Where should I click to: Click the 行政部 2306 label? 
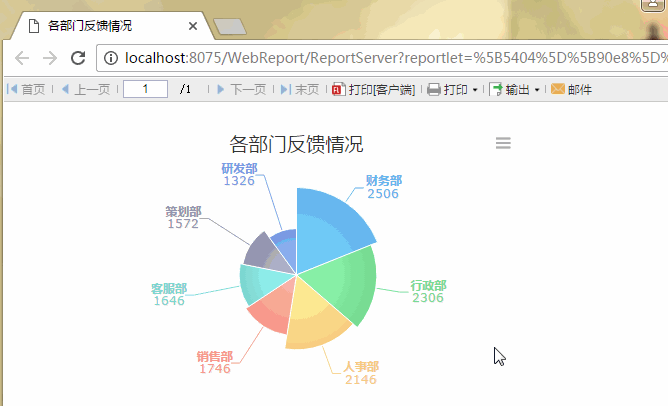click(x=428, y=291)
